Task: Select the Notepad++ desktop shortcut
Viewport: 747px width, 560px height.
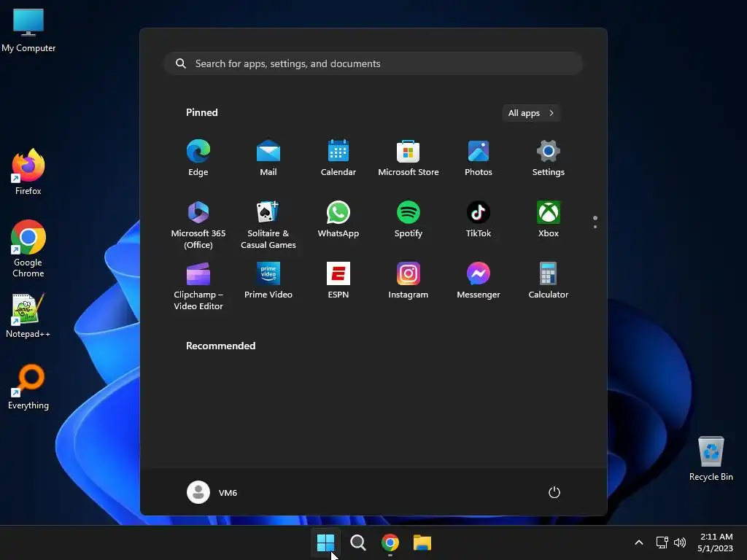Action: 28,316
